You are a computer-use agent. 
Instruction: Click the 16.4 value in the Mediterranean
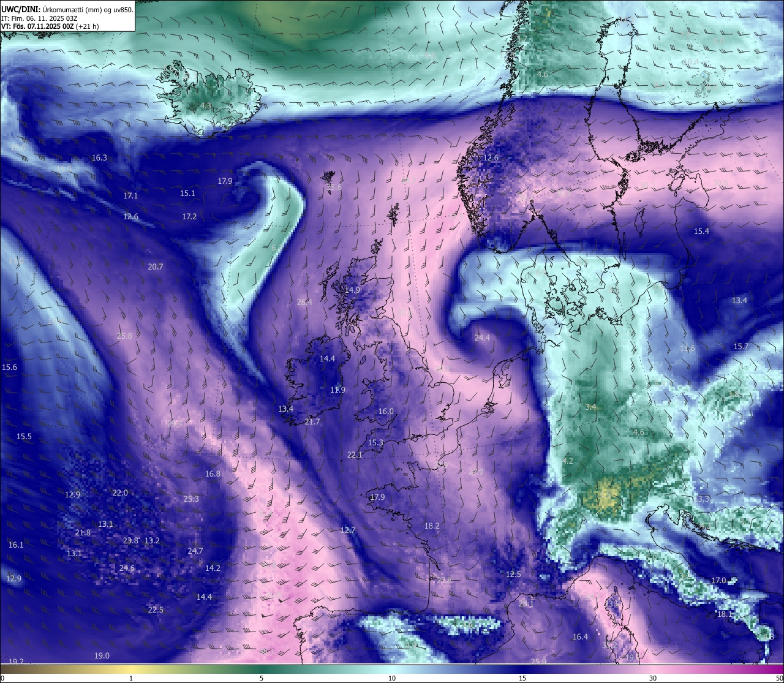coord(580,636)
